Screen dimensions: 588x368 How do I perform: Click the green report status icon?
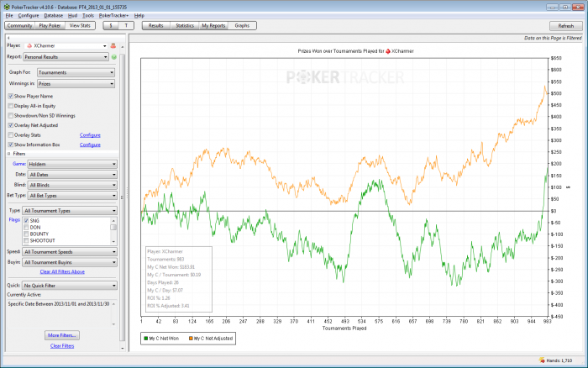113,57
